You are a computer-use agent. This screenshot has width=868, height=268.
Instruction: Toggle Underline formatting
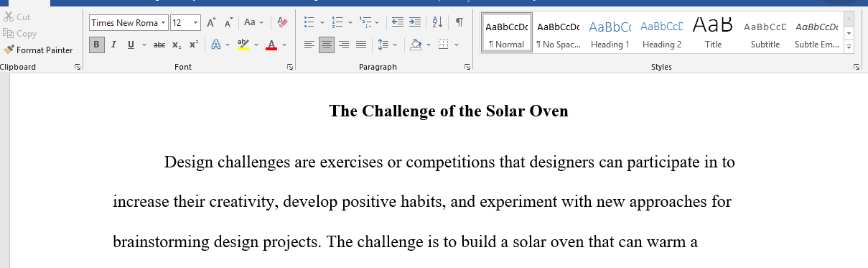(131, 45)
